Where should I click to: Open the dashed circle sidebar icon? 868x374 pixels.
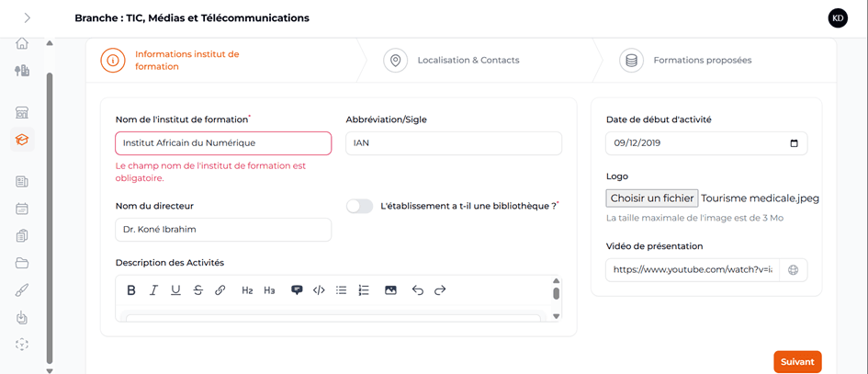coord(22,345)
